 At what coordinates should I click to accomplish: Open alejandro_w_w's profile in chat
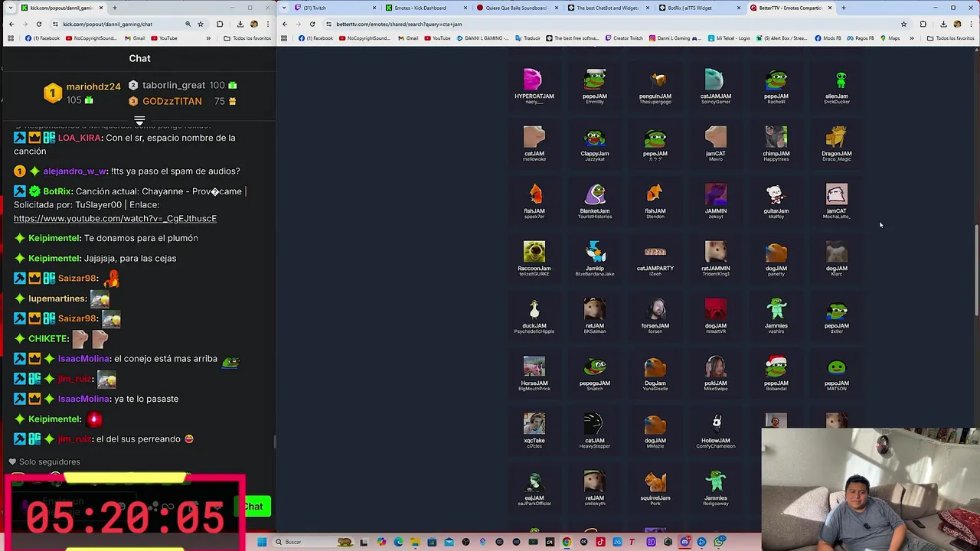point(75,171)
